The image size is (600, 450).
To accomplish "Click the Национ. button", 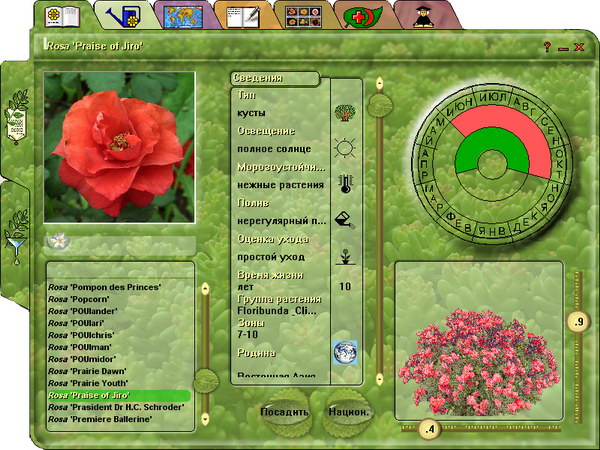I will pos(349,412).
